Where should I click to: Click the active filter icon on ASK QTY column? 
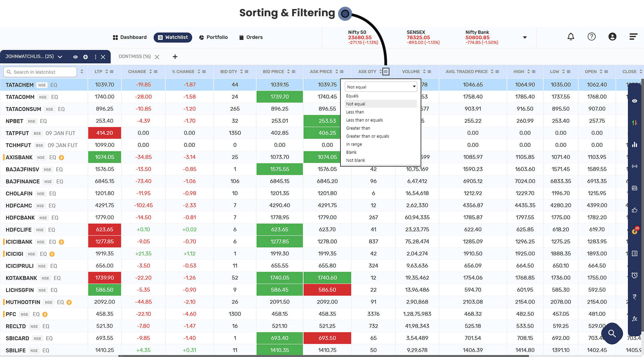[x=386, y=72]
